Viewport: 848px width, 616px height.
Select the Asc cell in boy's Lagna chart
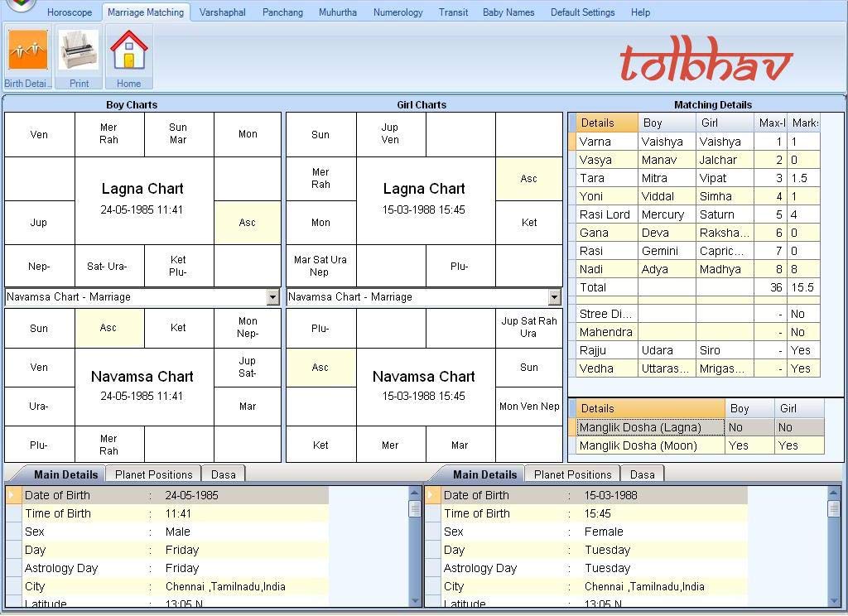247,223
